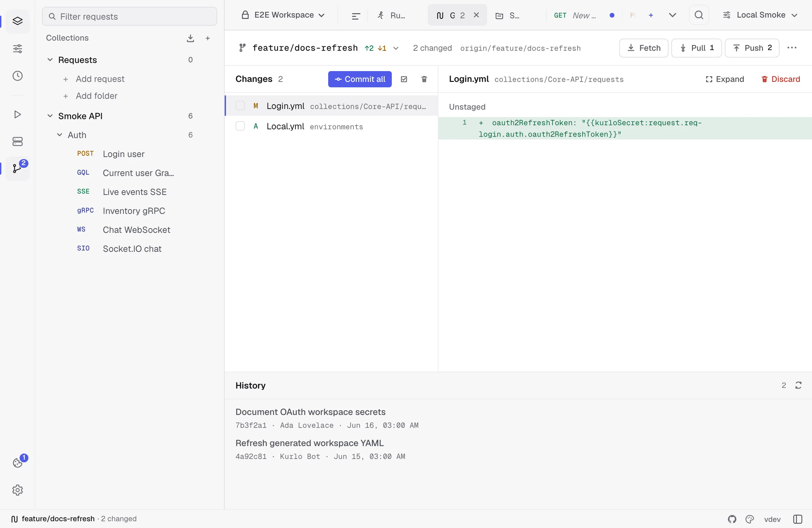Stage the Local.yml checkbox

pyautogui.click(x=240, y=126)
